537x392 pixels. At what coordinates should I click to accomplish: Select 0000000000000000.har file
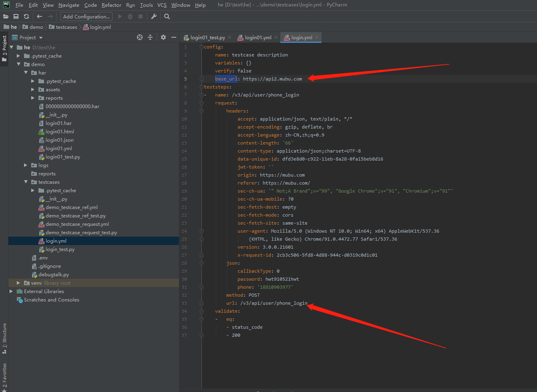click(72, 106)
